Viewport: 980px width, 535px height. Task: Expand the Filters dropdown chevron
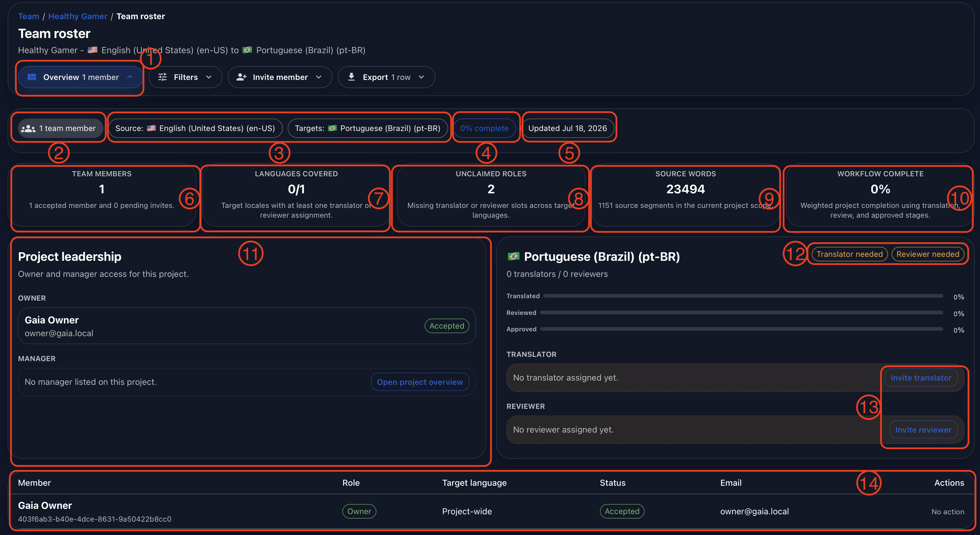pos(209,77)
